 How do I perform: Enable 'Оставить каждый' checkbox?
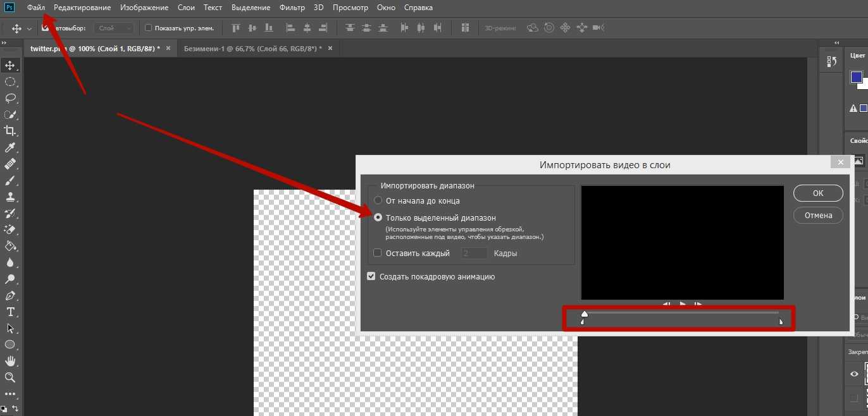pos(378,253)
